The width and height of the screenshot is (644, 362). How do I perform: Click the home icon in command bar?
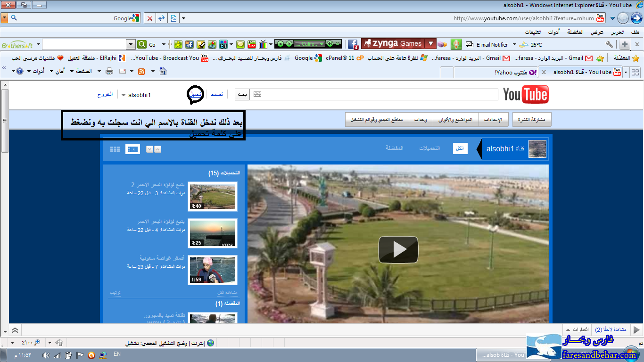(x=163, y=72)
